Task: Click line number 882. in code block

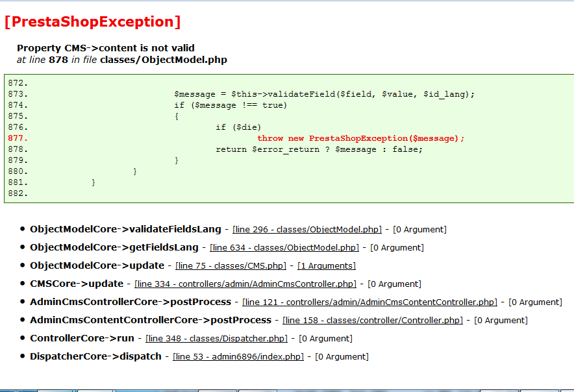Action: click(18, 193)
